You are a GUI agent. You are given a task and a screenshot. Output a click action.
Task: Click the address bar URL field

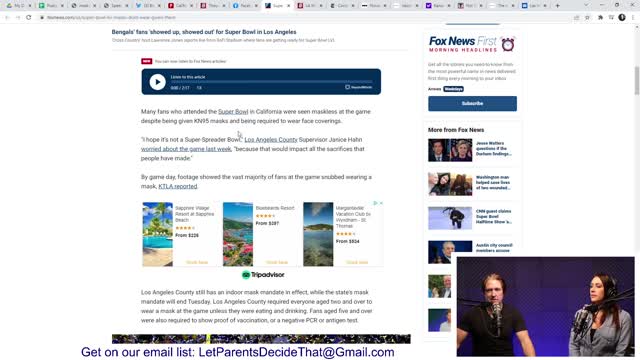pos(306,18)
